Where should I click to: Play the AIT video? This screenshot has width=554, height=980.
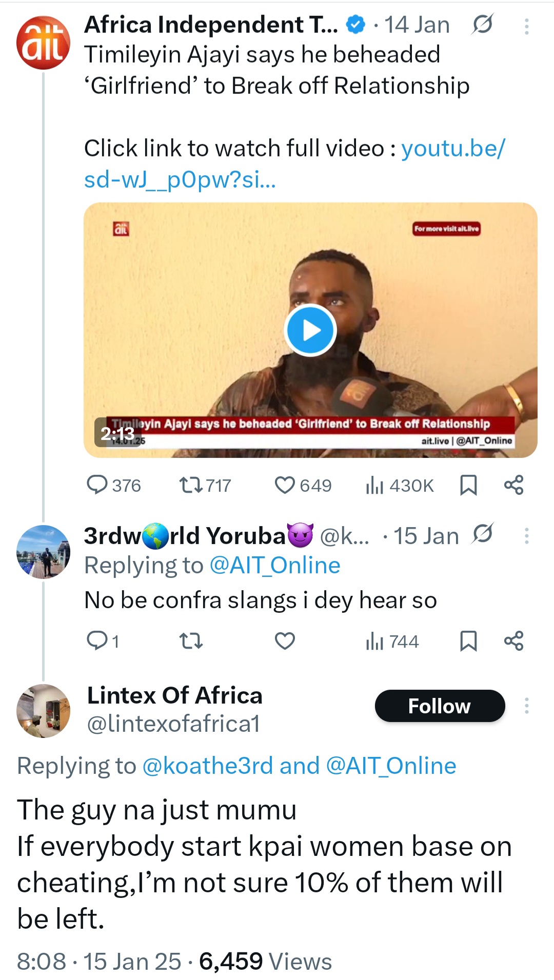[310, 330]
